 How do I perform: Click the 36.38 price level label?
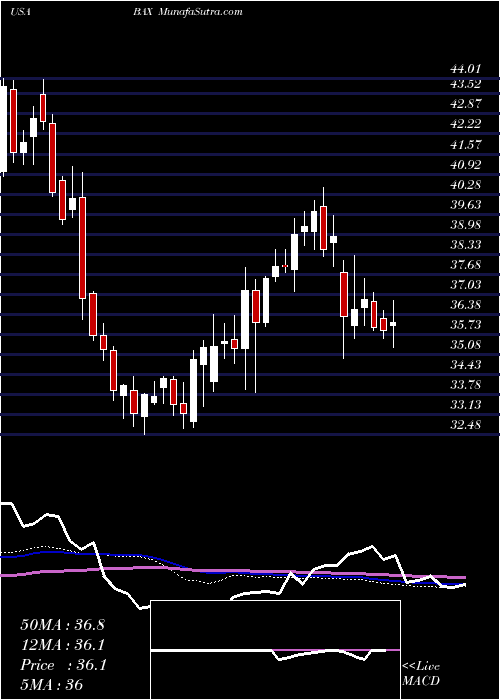tap(466, 305)
